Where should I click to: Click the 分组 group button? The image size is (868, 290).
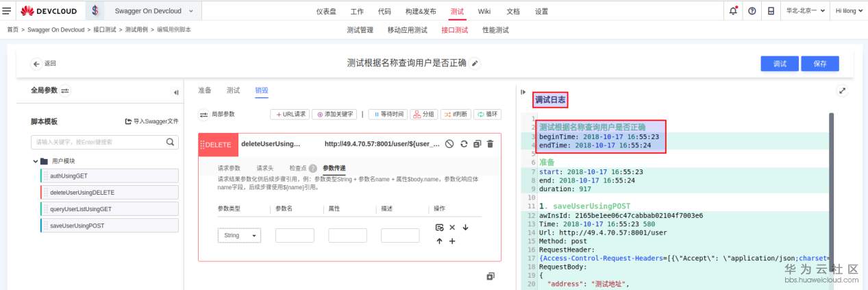click(423, 114)
